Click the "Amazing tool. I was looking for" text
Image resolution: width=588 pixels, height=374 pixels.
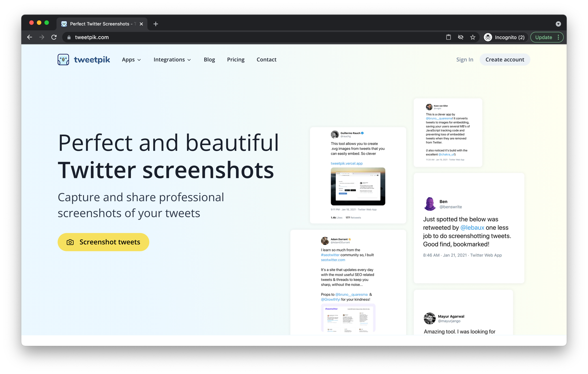[460, 332]
